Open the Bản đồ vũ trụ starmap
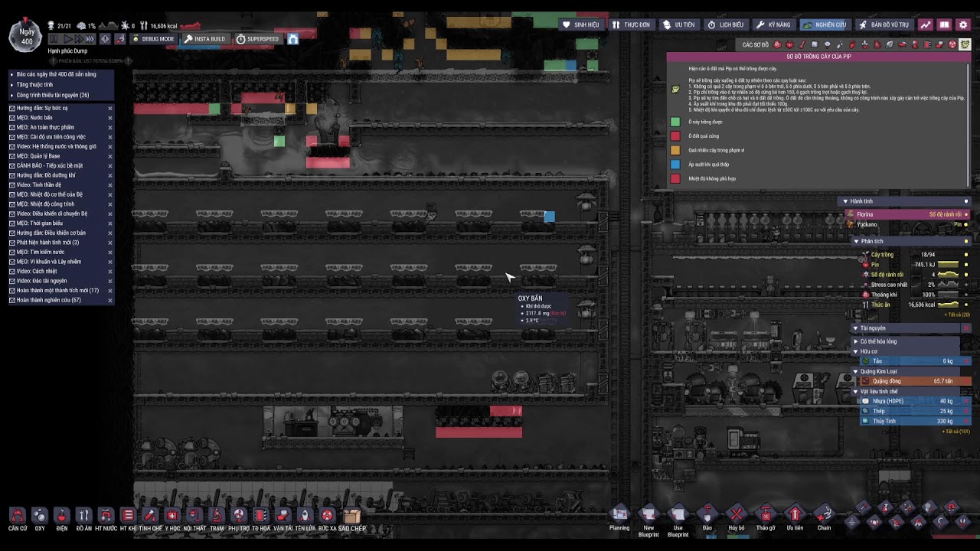The width and height of the screenshot is (980, 551). pos(884,24)
